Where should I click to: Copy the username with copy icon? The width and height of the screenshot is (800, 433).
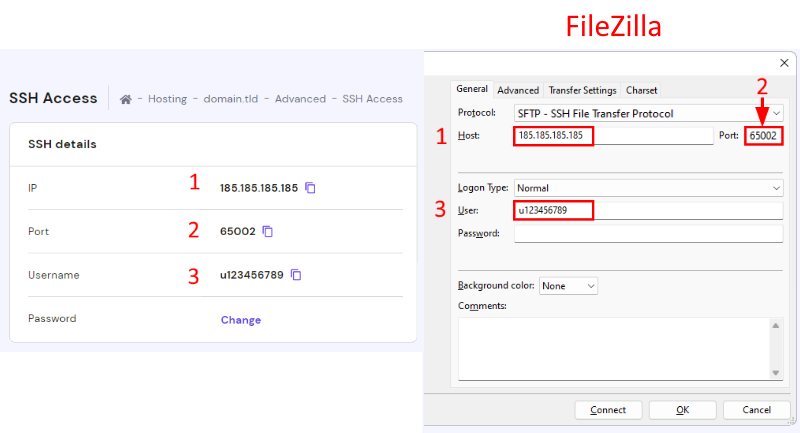click(296, 275)
